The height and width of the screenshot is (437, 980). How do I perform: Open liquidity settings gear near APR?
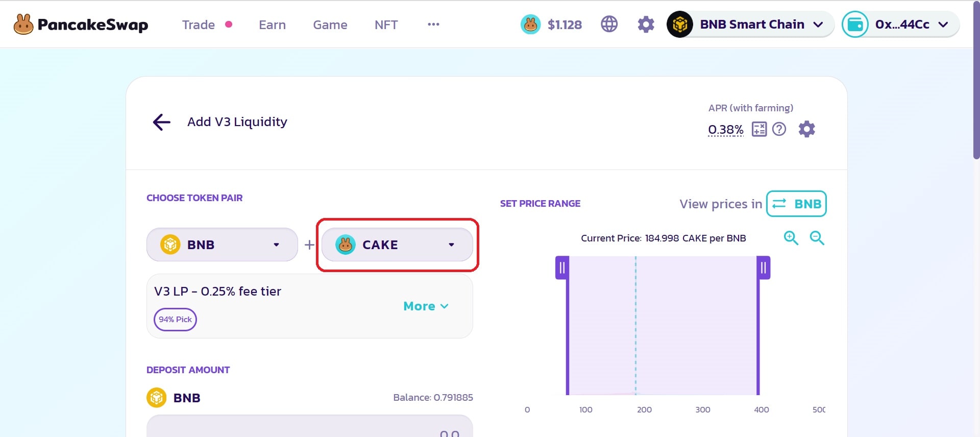pos(806,129)
